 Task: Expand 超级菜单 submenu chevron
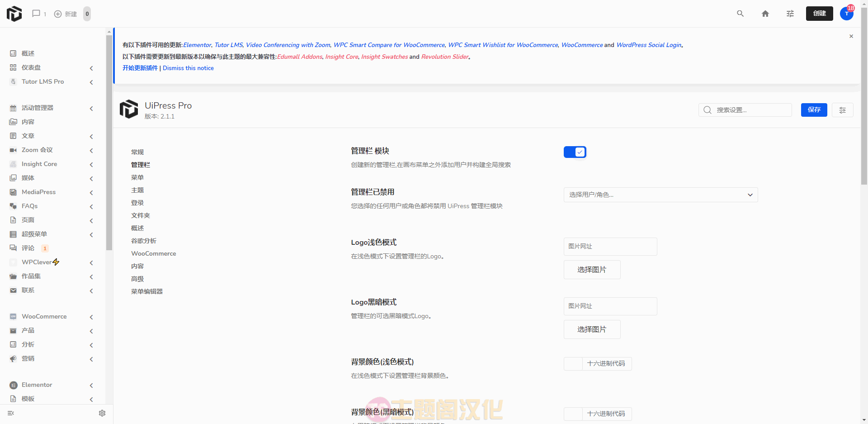pos(91,234)
